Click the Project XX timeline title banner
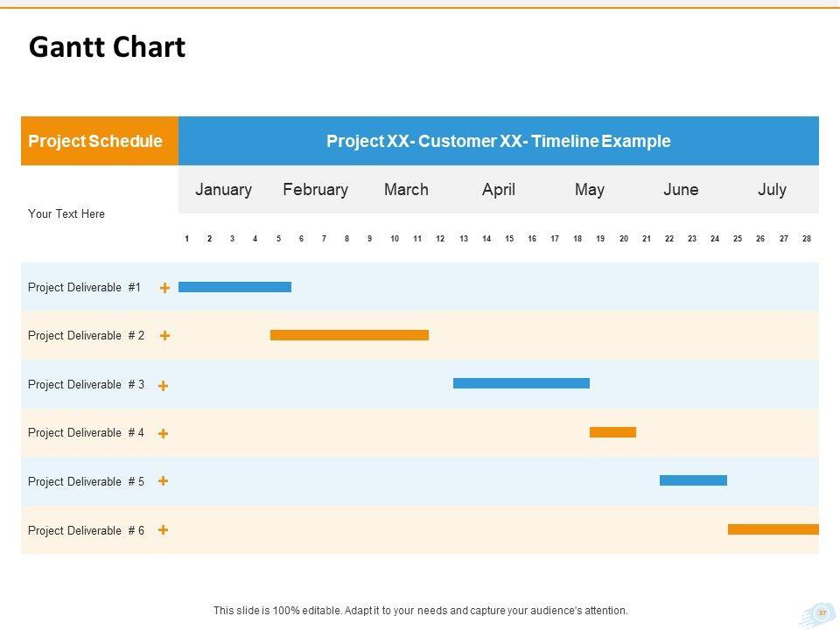840x630 pixels. (498, 141)
